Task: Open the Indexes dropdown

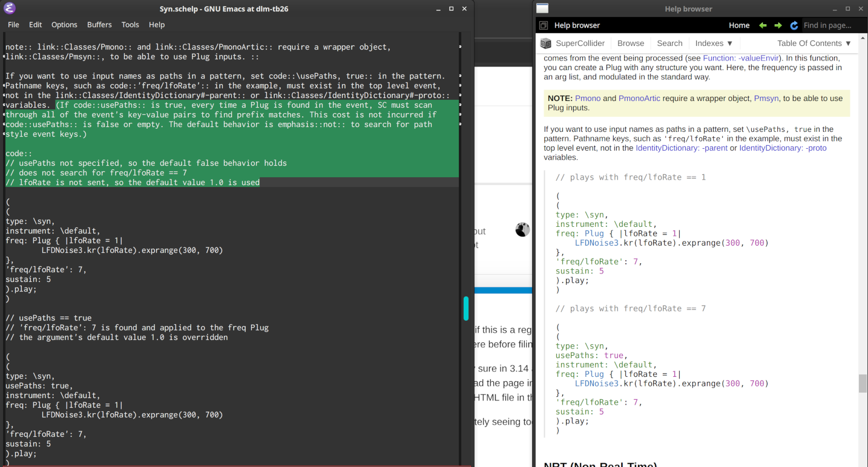Action: (x=714, y=44)
